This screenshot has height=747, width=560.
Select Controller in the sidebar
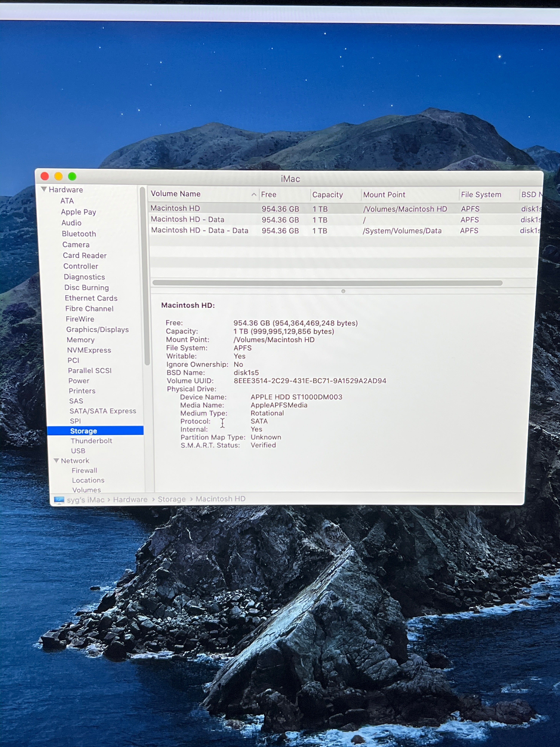[x=81, y=266]
